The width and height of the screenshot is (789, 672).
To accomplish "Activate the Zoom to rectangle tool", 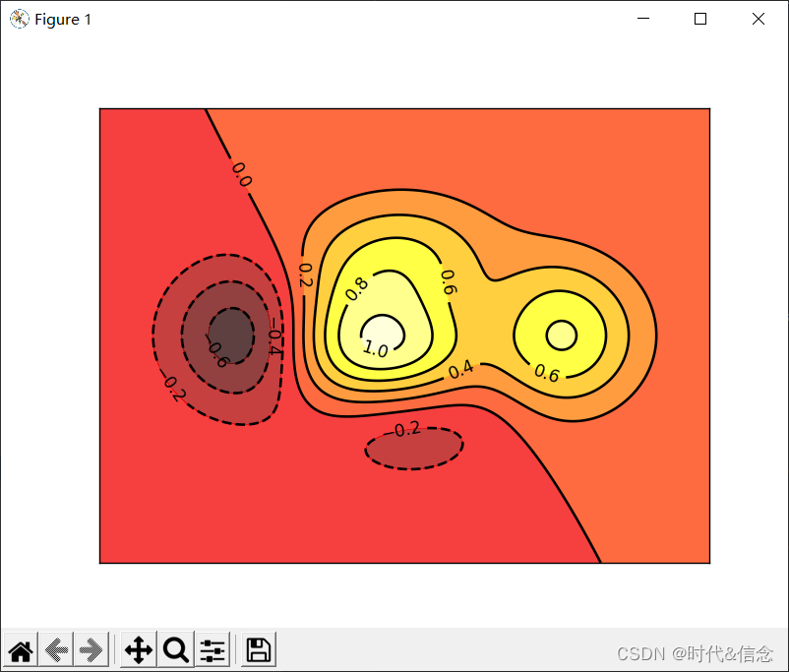I will tap(176, 649).
